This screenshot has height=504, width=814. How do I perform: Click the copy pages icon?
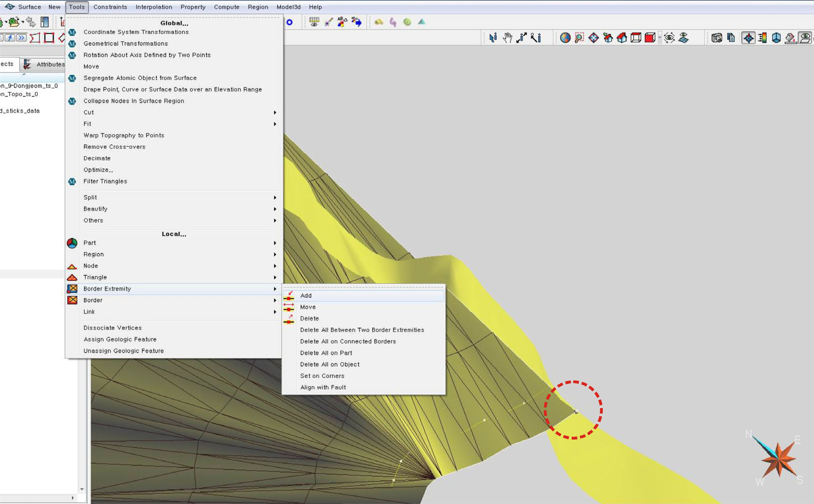pyautogui.click(x=731, y=38)
